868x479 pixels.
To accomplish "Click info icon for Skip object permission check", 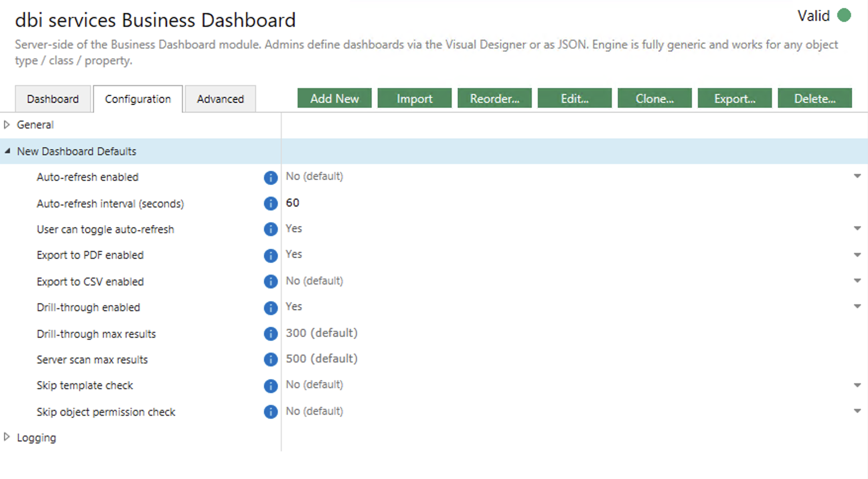I will point(270,411).
